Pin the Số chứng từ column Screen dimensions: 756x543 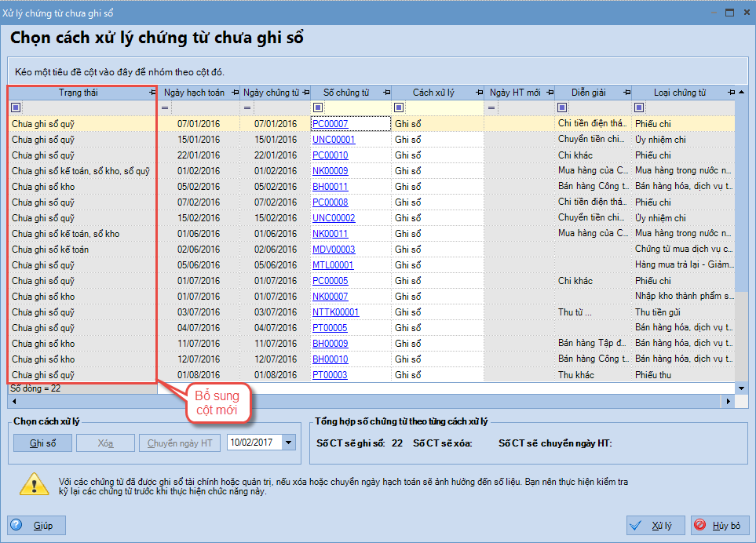[387, 93]
